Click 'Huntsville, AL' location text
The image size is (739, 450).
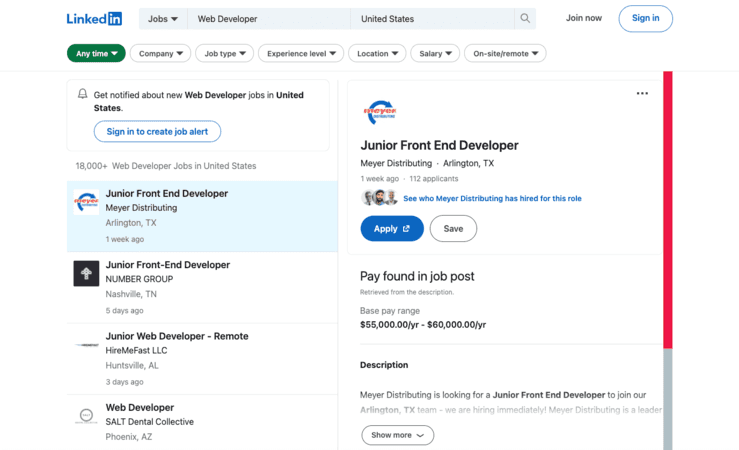132,365
